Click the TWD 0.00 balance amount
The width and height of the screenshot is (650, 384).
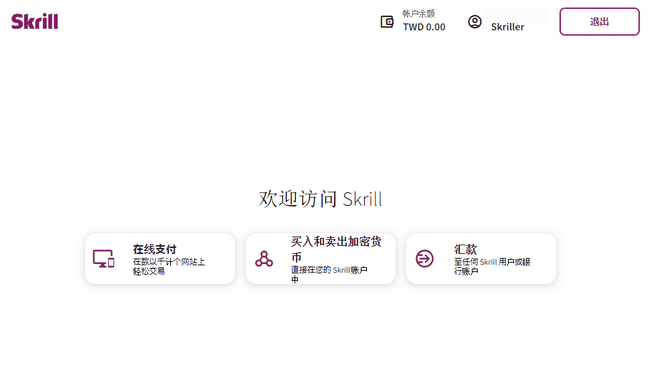(424, 27)
